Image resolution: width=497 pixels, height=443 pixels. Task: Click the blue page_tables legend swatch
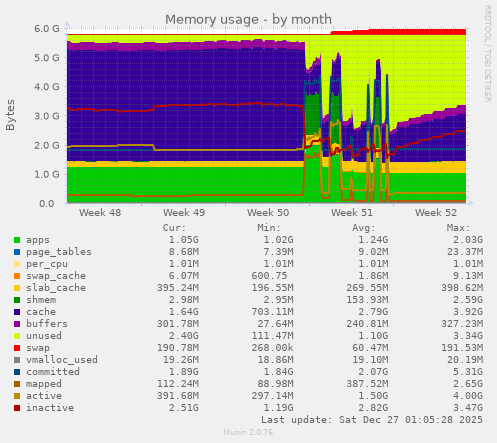pos(17,252)
